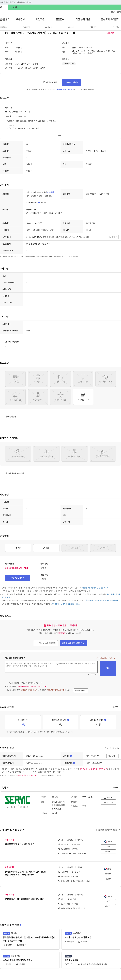Click the 서류 selection method tile

[18, 548]
